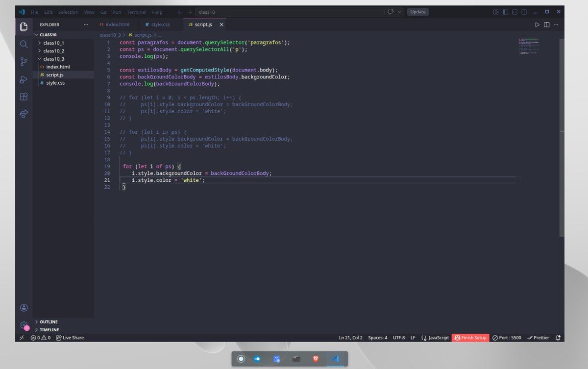
Task: Open the Help menu
Action: [x=157, y=12]
